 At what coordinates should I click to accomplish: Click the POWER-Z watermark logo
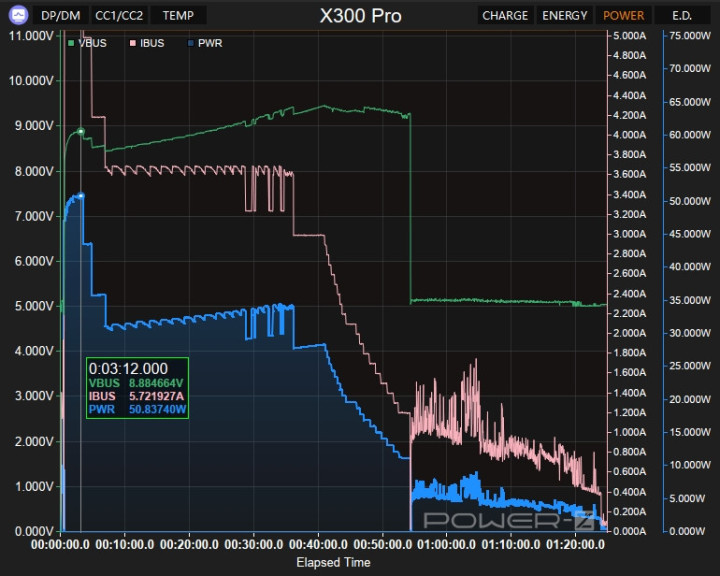click(511, 519)
